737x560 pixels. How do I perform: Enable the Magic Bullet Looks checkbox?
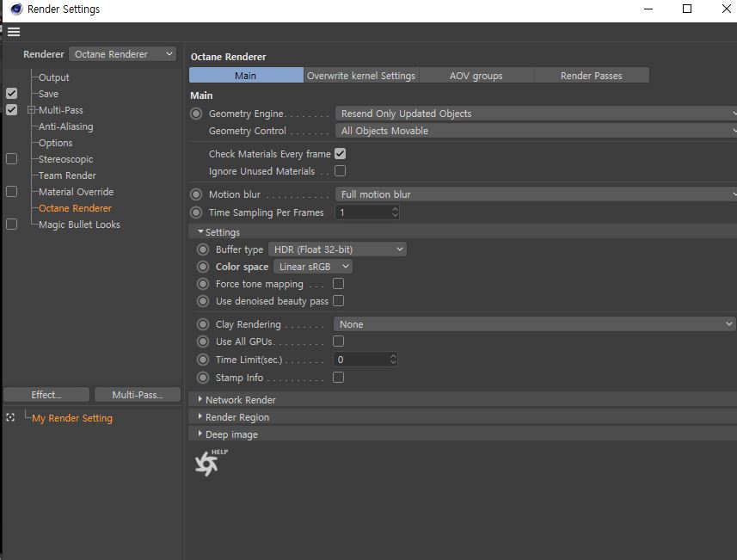(12, 225)
